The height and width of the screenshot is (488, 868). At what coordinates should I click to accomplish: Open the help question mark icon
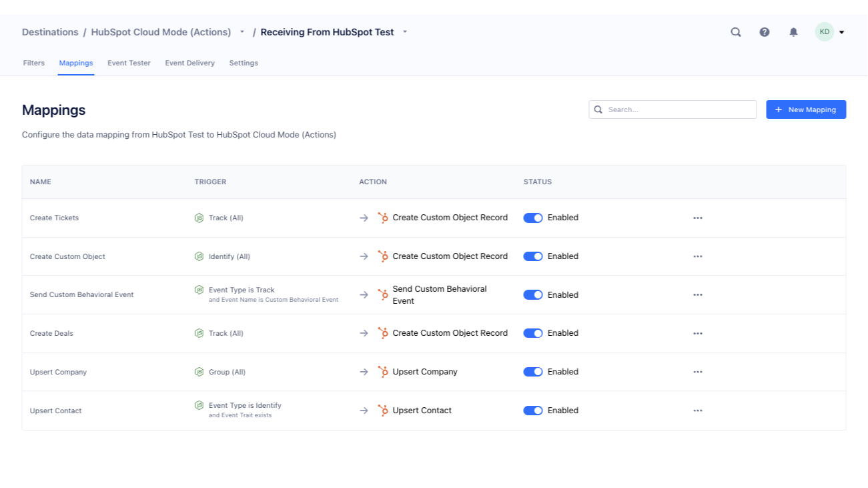(765, 32)
